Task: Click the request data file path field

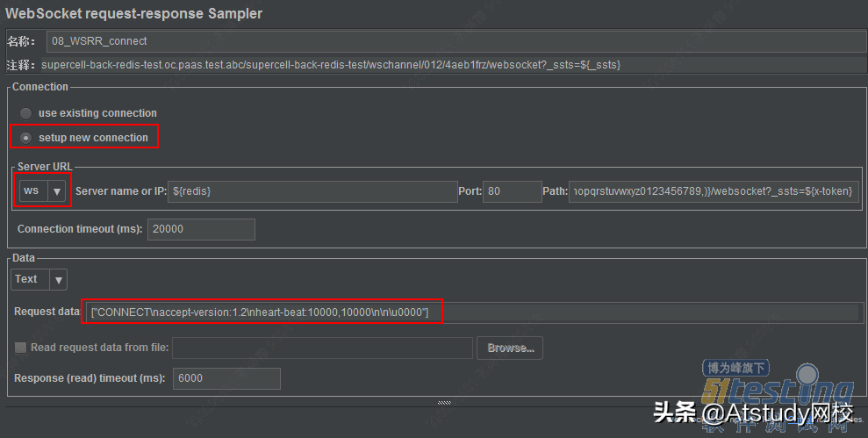Action: [x=322, y=348]
